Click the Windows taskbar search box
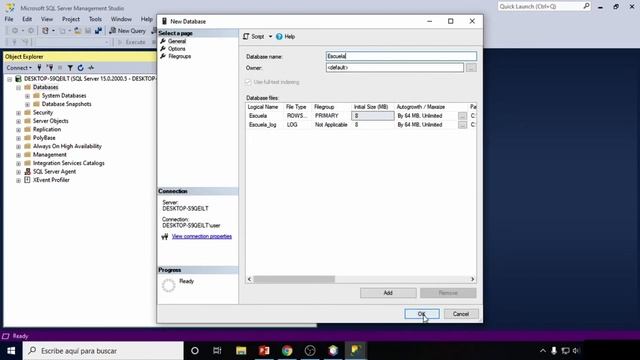 [103, 351]
